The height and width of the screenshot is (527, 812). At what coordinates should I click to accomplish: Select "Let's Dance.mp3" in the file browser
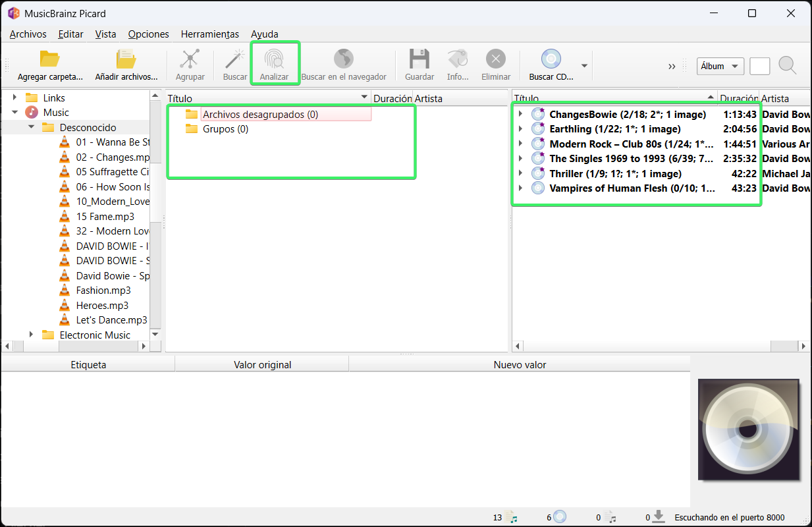click(111, 319)
